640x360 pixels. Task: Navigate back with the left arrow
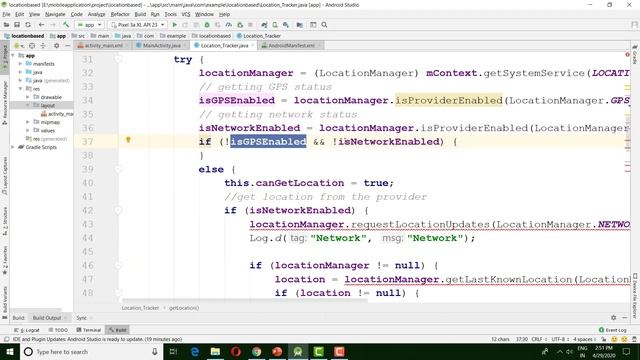[x=41, y=25]
